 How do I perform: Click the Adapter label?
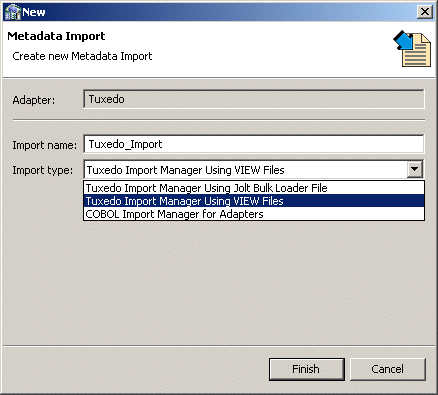click(x=34, y=100)
